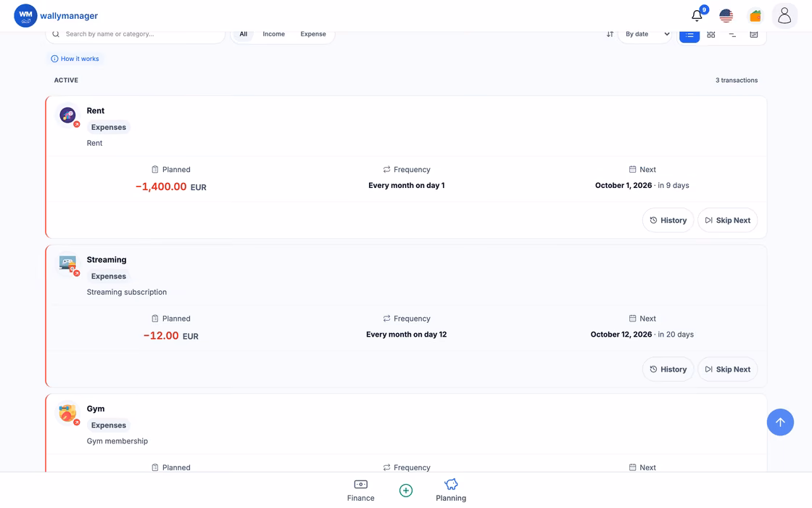Open the Planning bottom navigation tab
Image resolution: width=812 pixels, height=508 pixels.
pyautogui.click(x=451, y=491)
